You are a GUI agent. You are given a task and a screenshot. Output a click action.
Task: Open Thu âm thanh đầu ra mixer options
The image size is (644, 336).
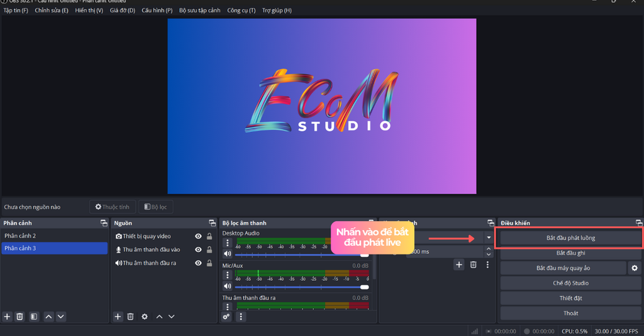(228, 306)
